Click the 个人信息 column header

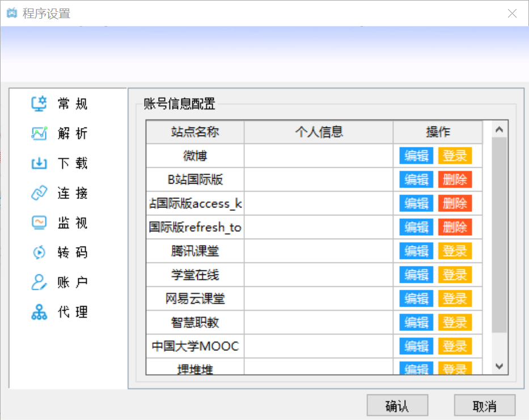pyautogui.click(x=319, y=132)
